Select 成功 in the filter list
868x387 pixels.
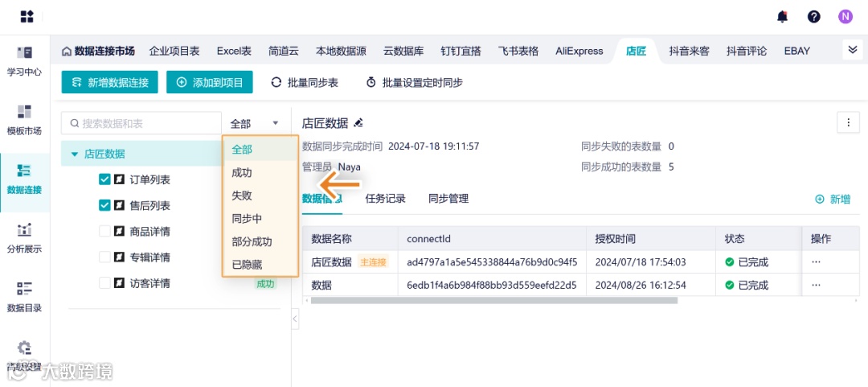260,172
